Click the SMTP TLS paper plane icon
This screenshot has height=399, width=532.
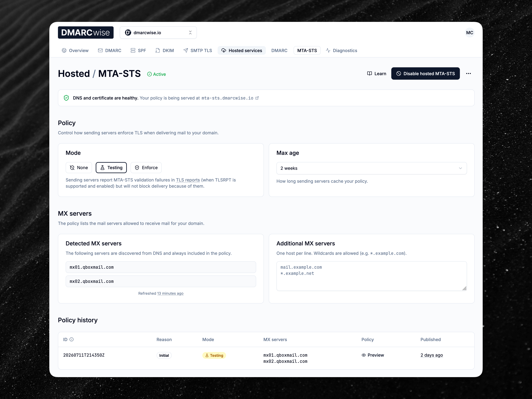coord(186,51)
